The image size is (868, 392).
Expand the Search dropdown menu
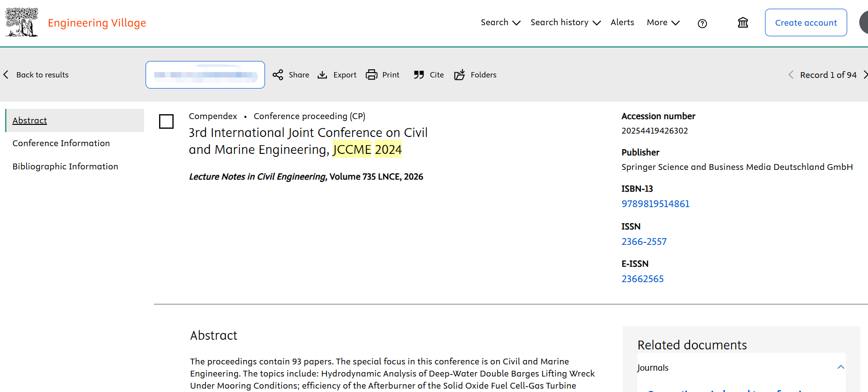coord(500,22)
